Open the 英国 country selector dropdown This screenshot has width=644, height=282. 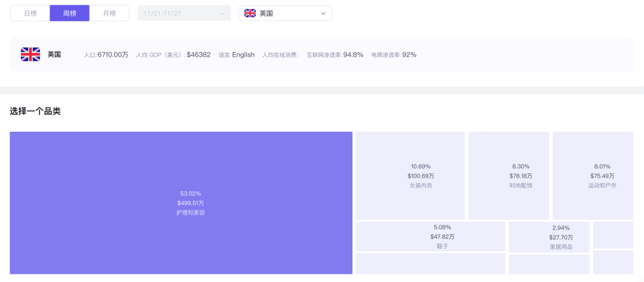point(285,13)
